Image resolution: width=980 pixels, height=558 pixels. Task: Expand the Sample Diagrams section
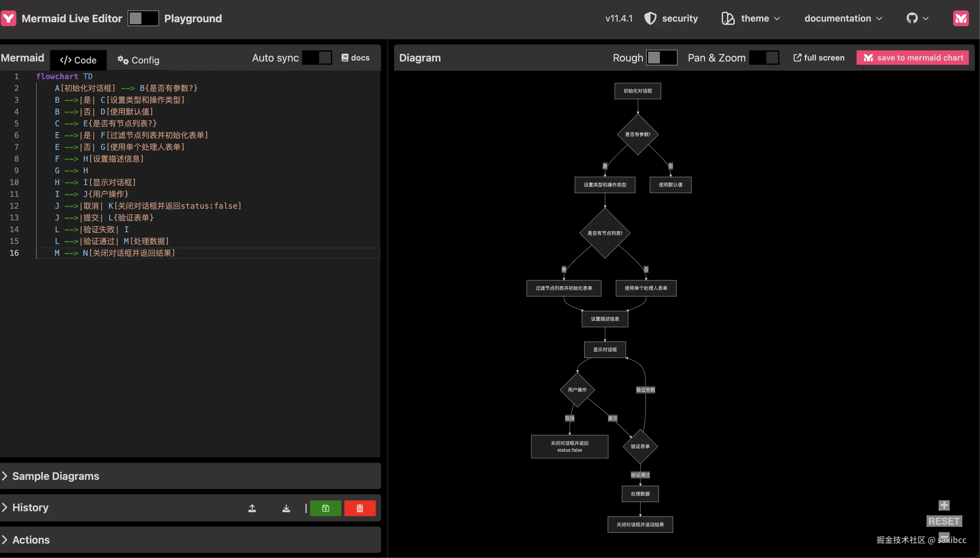(56, 476)
